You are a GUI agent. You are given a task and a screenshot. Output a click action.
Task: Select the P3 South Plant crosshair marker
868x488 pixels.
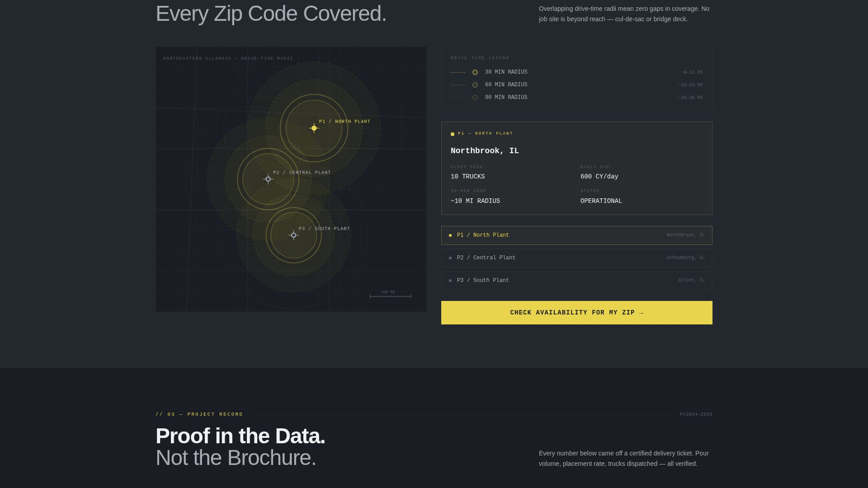293,235
